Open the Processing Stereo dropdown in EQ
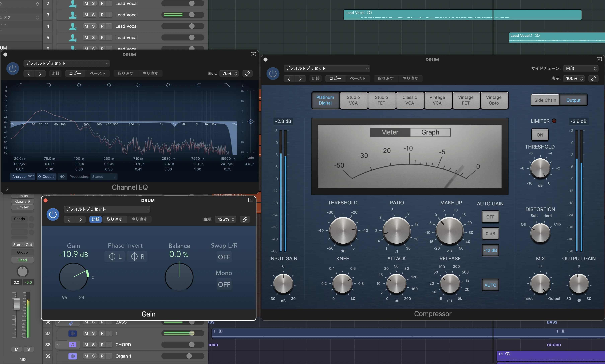 click(104, 177)
